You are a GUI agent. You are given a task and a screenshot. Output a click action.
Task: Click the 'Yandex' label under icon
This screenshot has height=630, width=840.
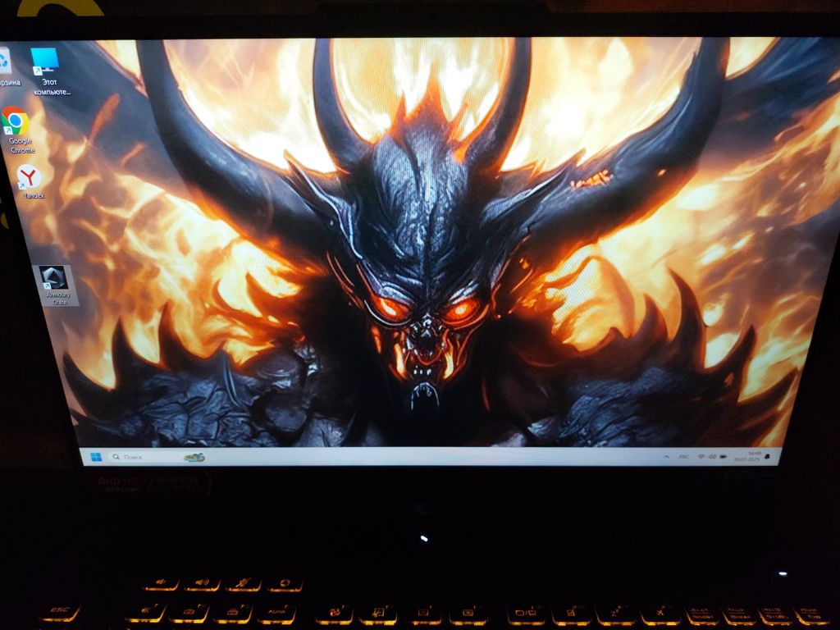[x=34, y=195]
